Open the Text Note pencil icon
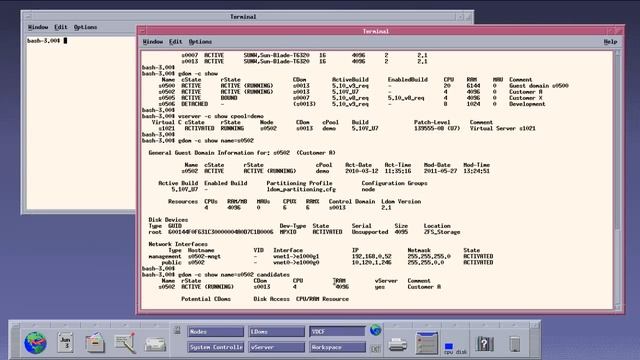Image resolution: width=640 pixels, height=360 pixels. click(125, 343)
